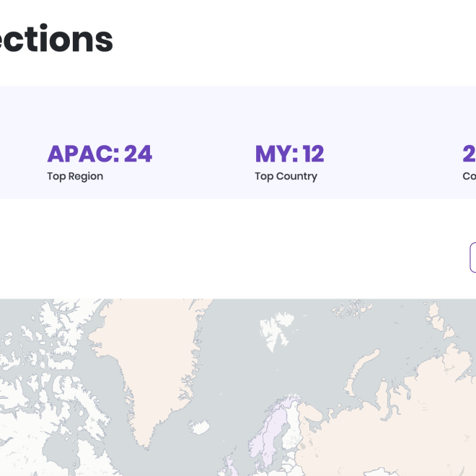476x476 pixels.
Task: Click the cut-off statistic after MY: 12
Action: [x=469, y=154]
